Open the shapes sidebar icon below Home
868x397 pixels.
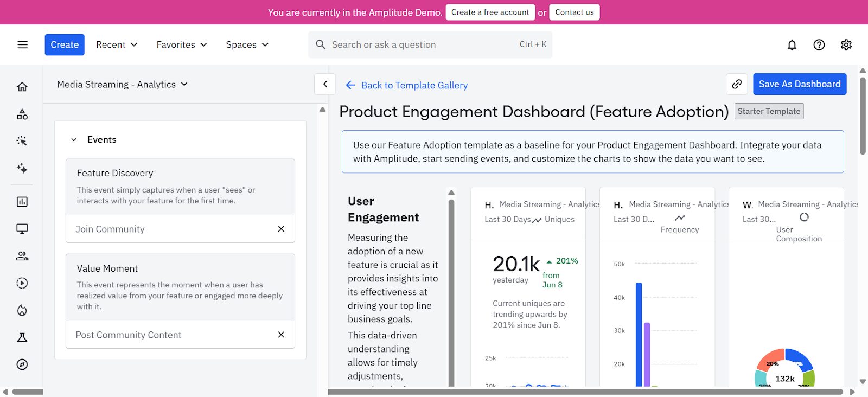[22, 114]
